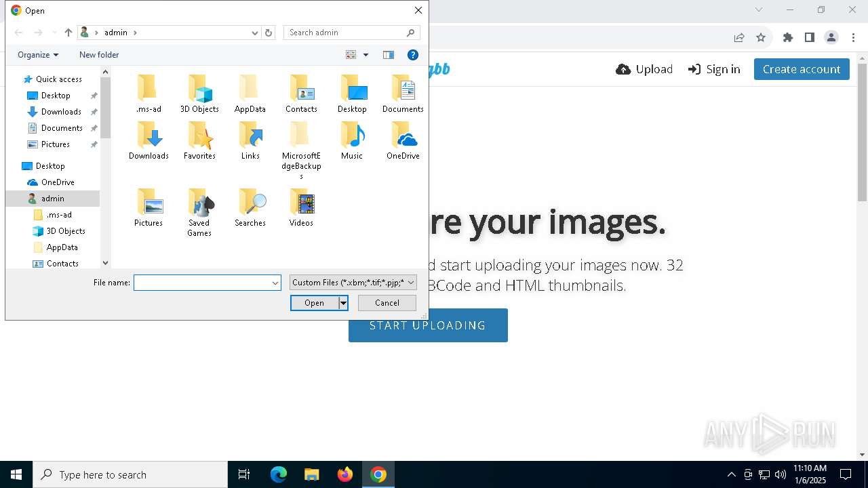The height and width of the screenshot is (488, 868).
Task: Open the dialog Help question icon
Action: tap(413, 55)
